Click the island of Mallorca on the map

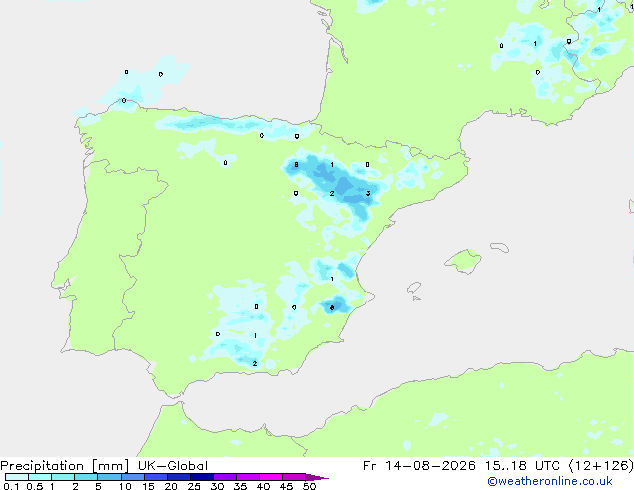pyautogui.click(x=463, y=261)
